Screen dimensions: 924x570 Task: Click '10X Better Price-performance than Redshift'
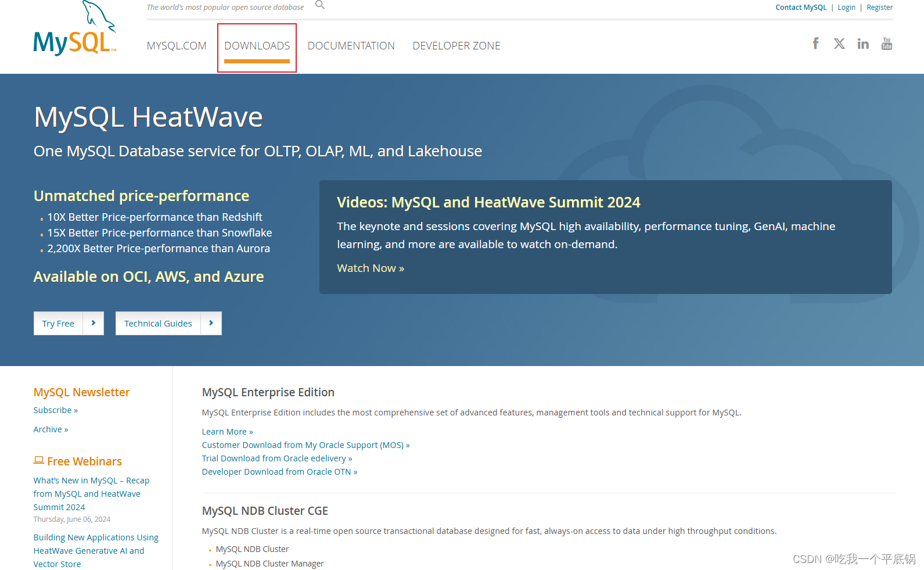(x=154, y=217)
